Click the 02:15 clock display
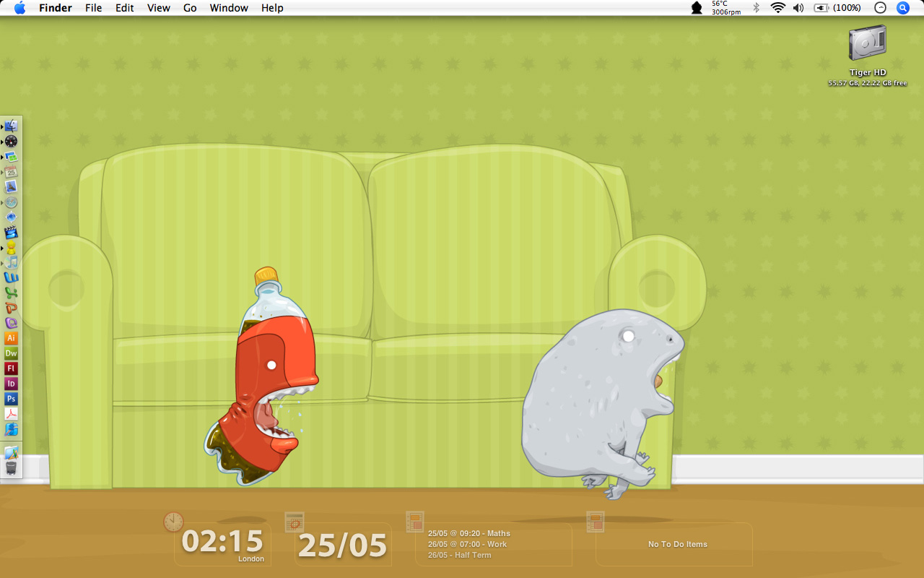Screen dimensions: 924x578 click(222, 541)
